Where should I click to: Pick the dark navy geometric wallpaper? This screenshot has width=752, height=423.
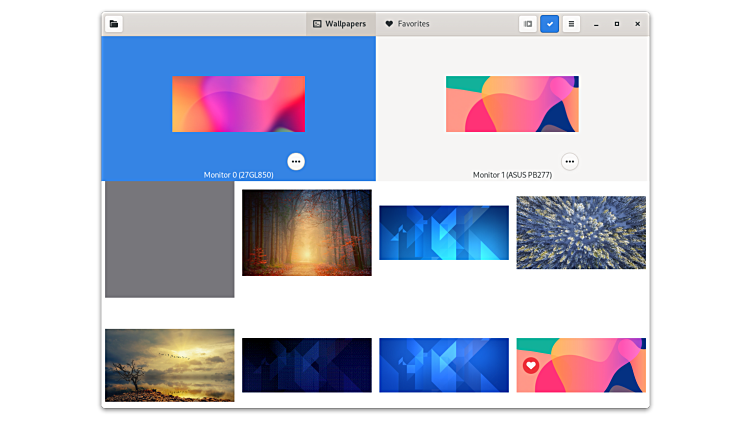point(306,365)
